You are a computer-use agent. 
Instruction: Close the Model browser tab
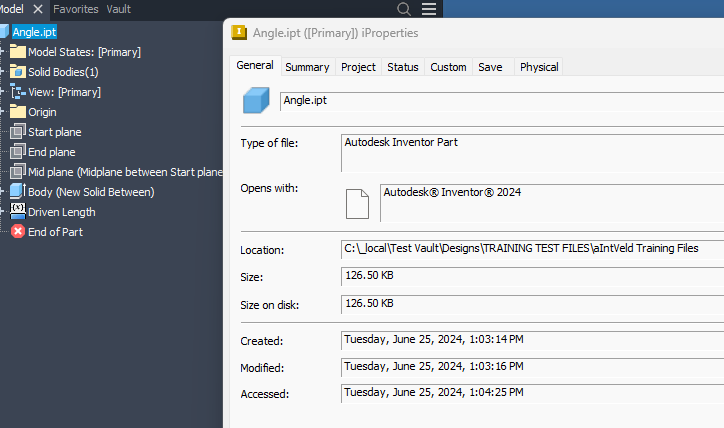(x=38, y=9)
